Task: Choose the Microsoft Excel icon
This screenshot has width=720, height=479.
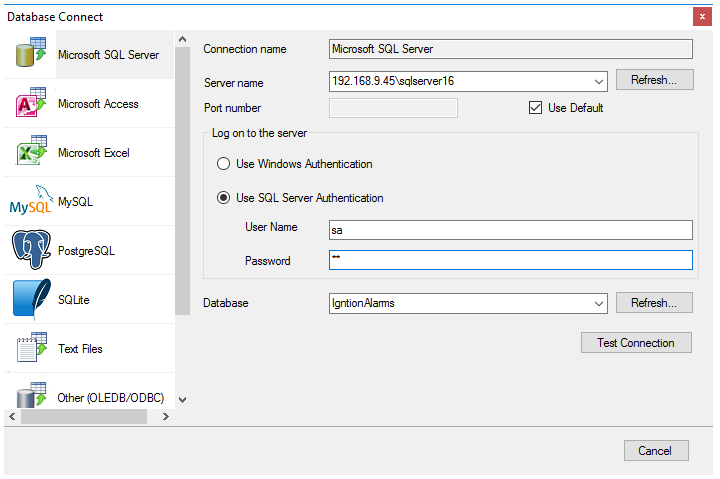Action: coord(31,150)
